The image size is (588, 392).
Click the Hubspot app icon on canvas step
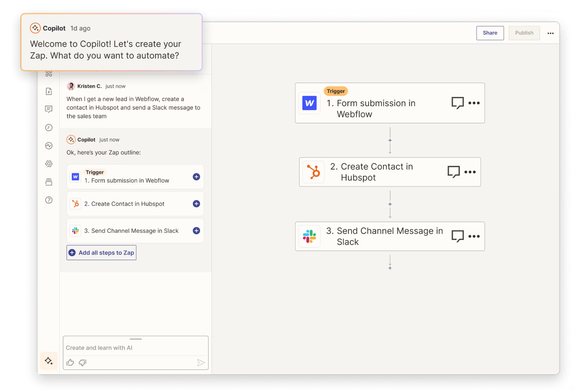[314, 172]
